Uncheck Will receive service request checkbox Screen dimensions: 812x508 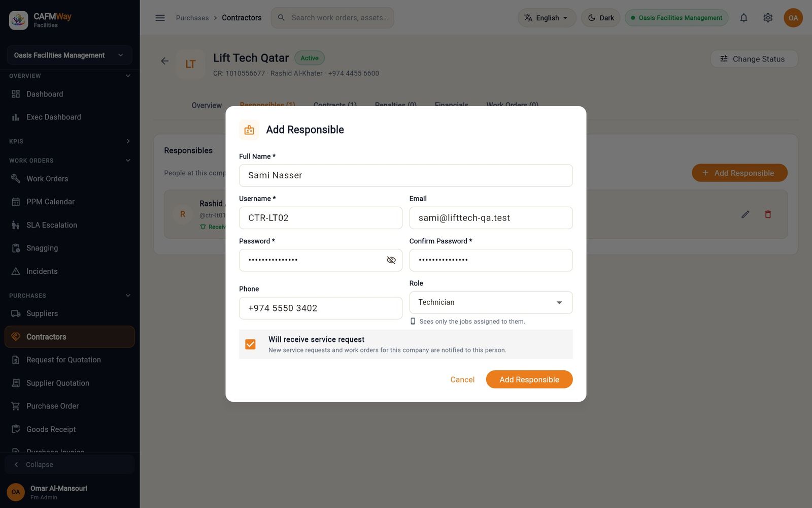(250, 344)
